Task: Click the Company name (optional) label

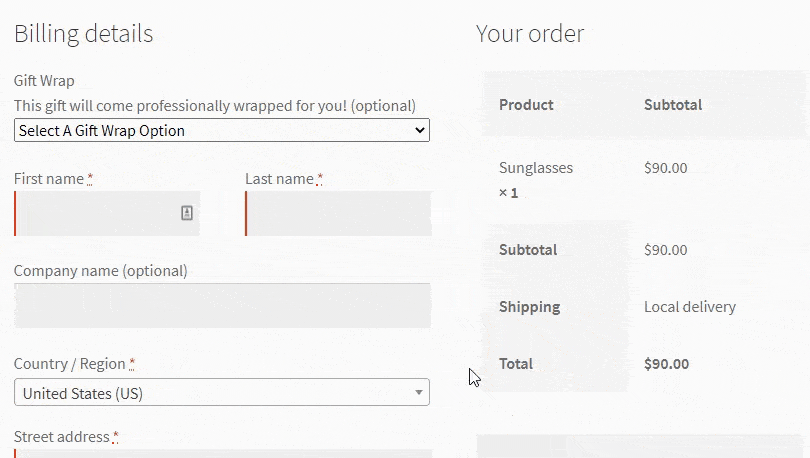Action: point(101,271)
